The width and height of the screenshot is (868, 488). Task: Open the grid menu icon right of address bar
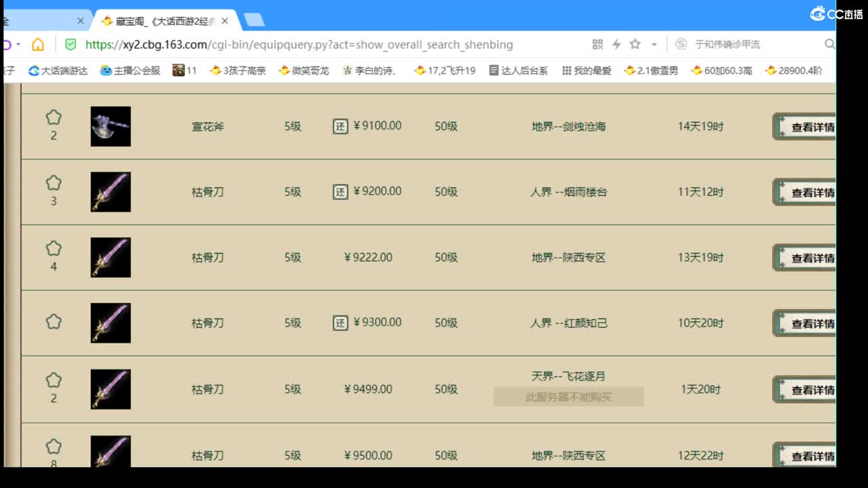click(596, 44)
